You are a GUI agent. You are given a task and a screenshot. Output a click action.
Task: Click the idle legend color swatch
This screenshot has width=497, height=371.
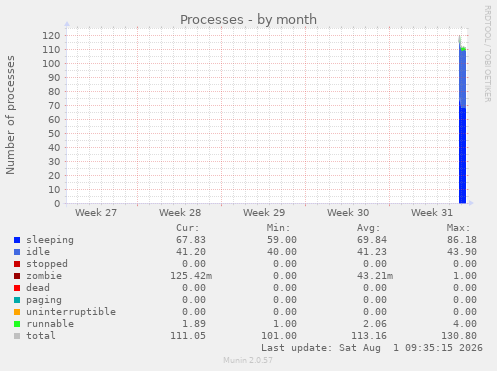[17, 252]
